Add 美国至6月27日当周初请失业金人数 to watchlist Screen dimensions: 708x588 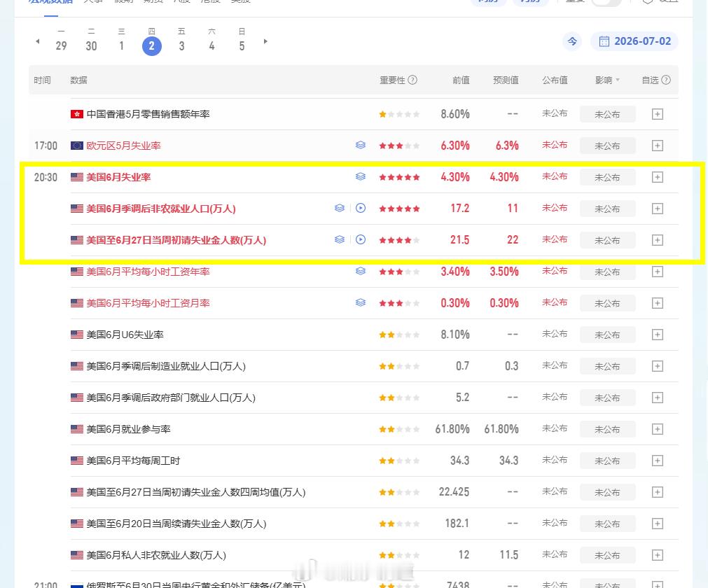point(658,240)
